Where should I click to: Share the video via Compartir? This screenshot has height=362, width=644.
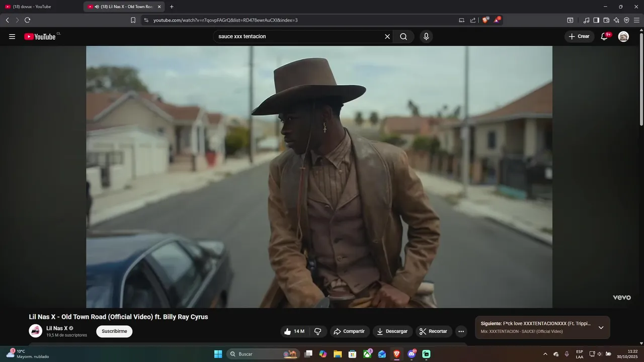coord(350,331)
